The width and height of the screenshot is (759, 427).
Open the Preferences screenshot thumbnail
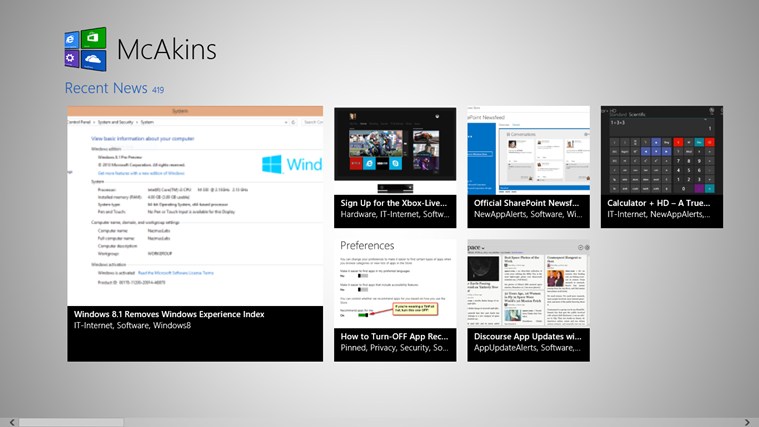[395, 282]
